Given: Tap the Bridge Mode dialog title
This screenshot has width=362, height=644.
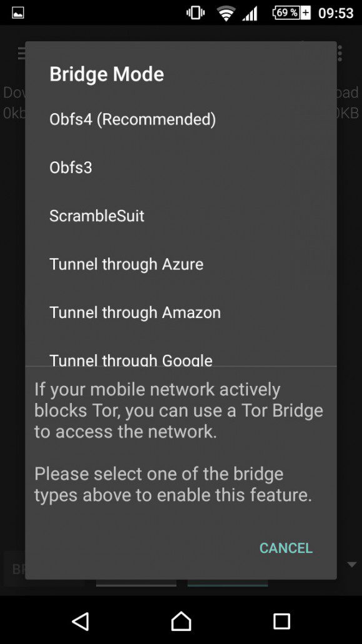Looking at the screenshot, I should click(x=107, y=74).
